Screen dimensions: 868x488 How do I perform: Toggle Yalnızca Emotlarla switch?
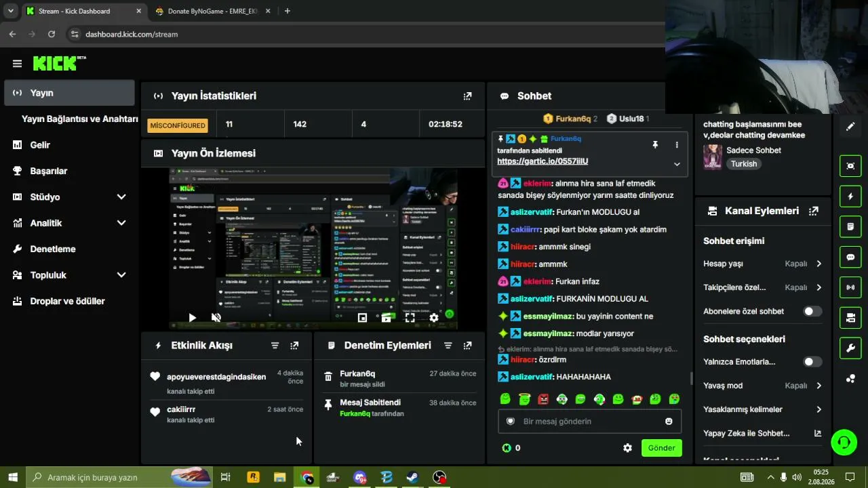click(812, 362)
